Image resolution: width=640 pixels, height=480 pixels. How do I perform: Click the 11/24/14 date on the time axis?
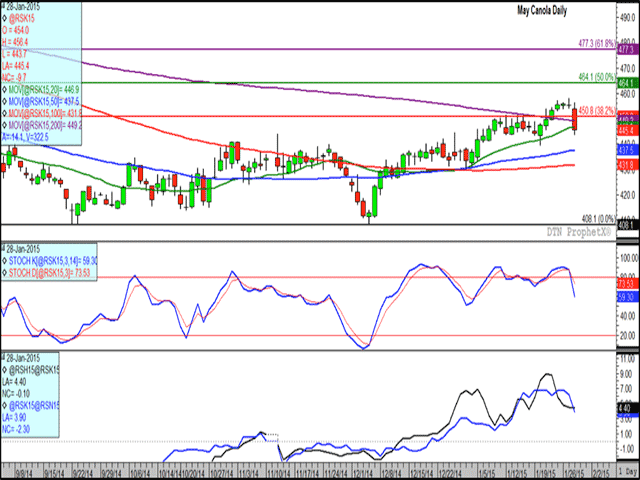[x=337, y=471]
